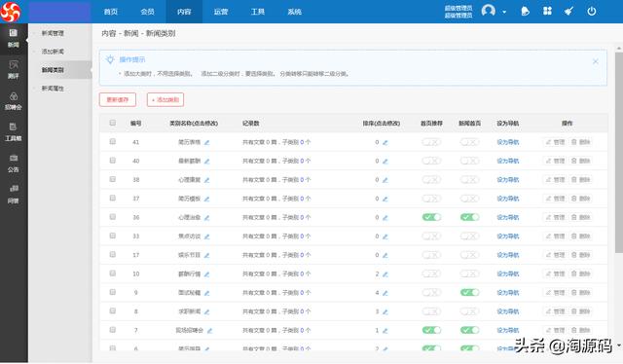Edit category name pencil in row 17

(x=207, y=255)
